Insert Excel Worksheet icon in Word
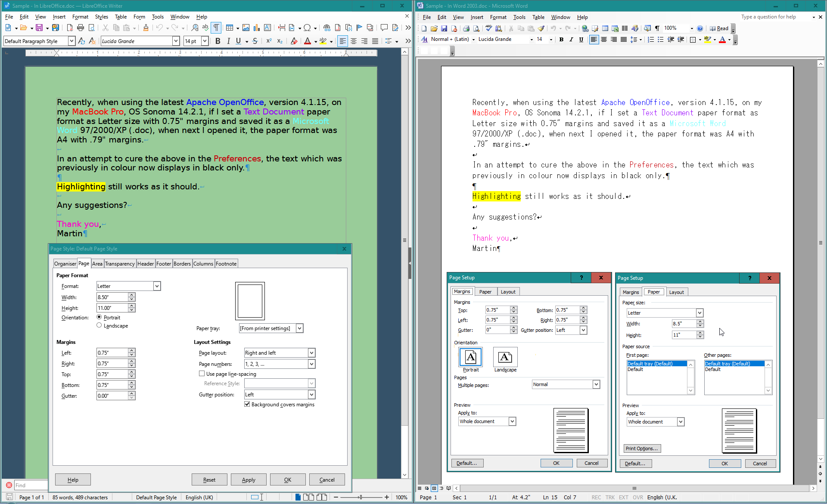 (615, 28)
